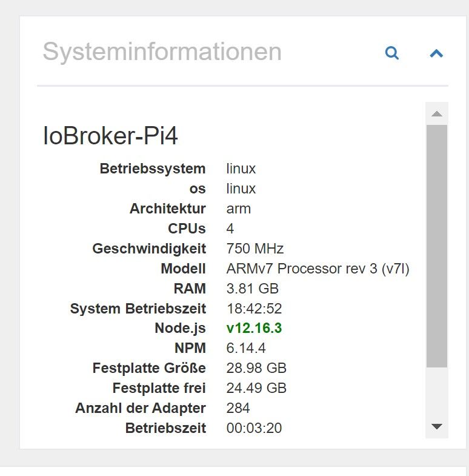
Task: Click the green Node.js version v12.16.3
Action: 254,328
